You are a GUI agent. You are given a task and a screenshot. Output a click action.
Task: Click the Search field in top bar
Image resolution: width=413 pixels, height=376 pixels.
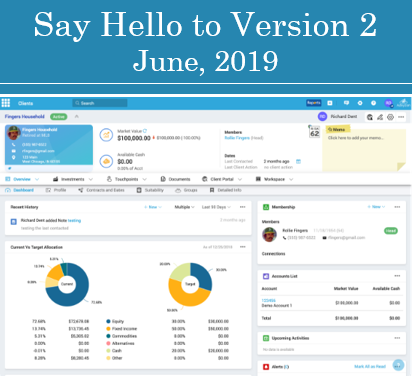click(100, 103)
